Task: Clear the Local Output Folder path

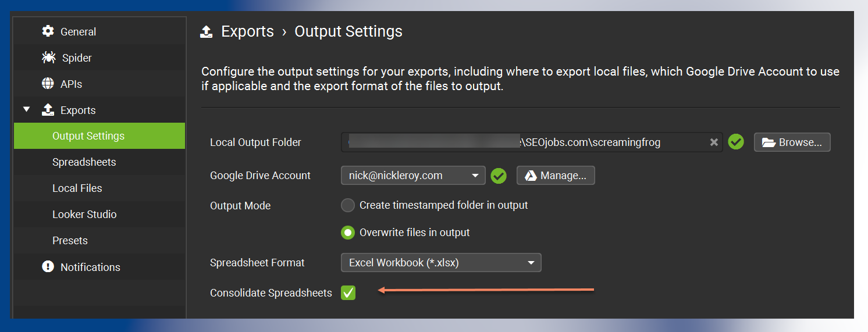Action: click(714, 142)
